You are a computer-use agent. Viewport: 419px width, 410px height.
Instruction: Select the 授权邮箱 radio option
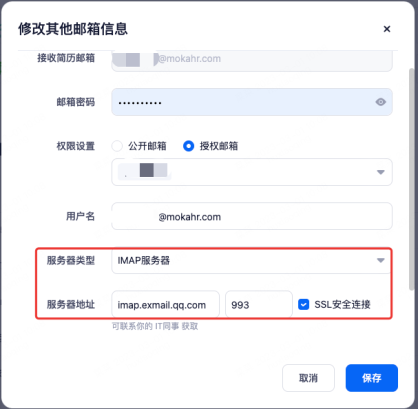pyautogui.click(x=189, y=146)
